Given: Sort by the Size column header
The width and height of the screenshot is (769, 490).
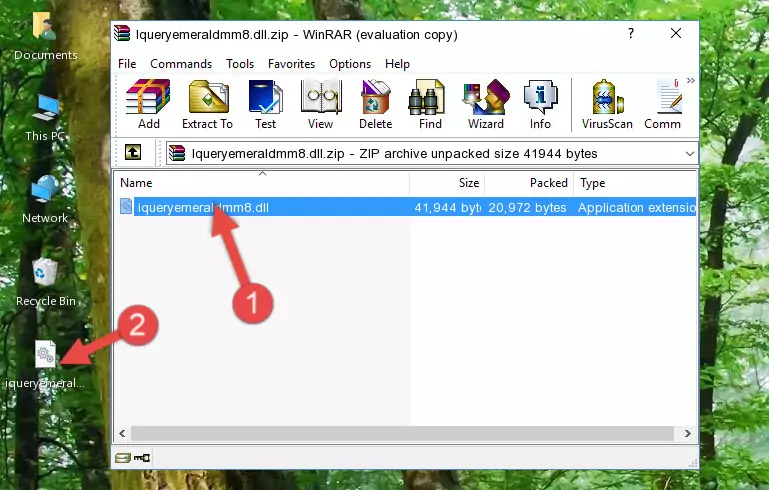Looking at the screenshot, I should click(447, 182).
